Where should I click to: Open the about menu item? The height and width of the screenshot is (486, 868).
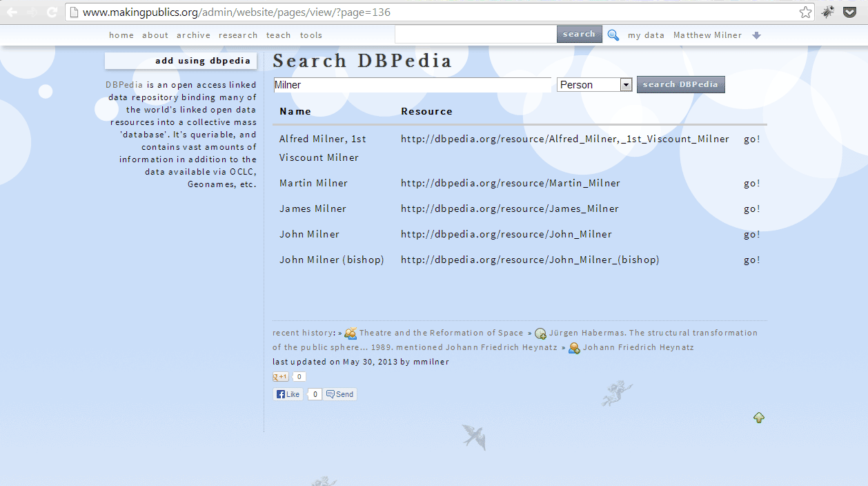click(x=155, y=35)
